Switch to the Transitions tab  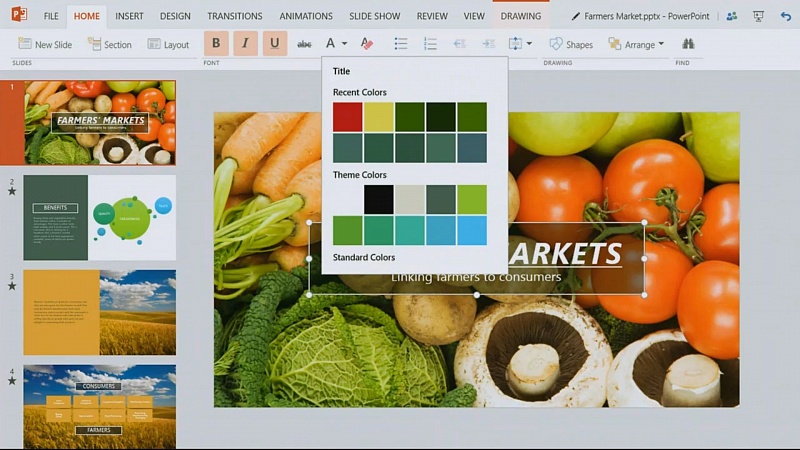tap(234, 16)
